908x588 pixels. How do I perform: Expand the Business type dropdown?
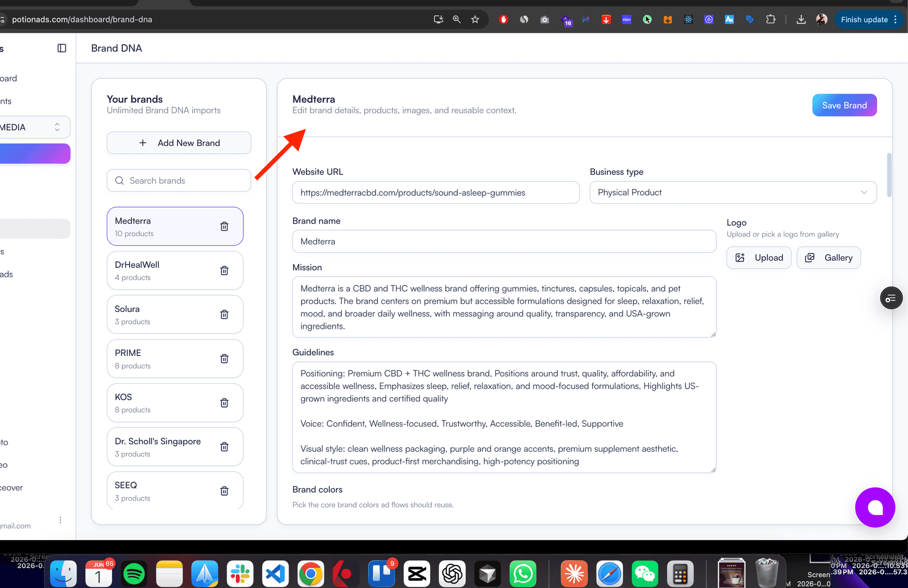(733, 193)
